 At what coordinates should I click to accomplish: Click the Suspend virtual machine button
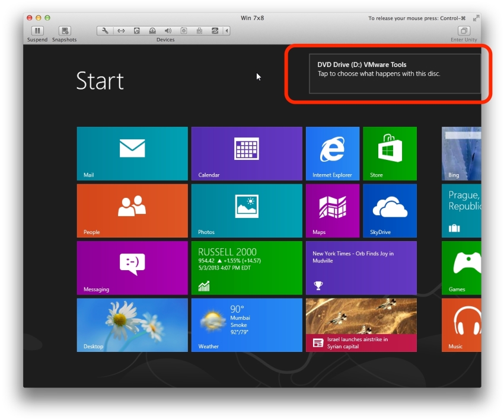[37, 31]
